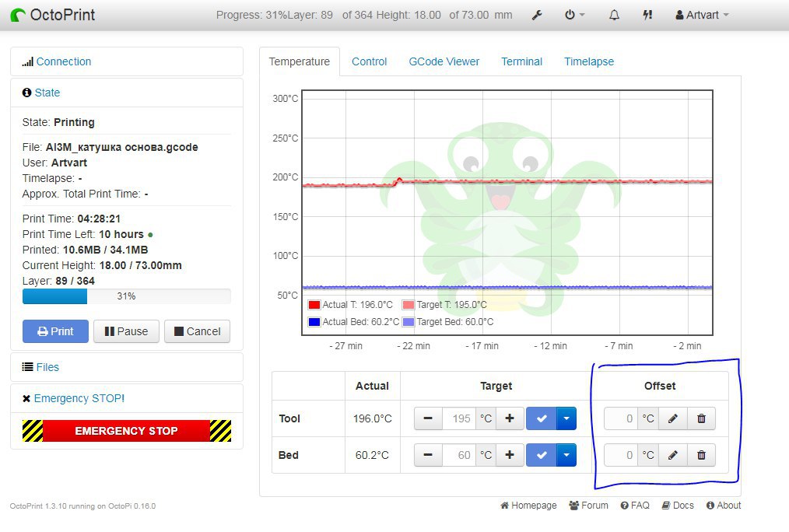789x532 pixels.
Task: Open the FAQ footer link
Action: click(x=634, y=506)
